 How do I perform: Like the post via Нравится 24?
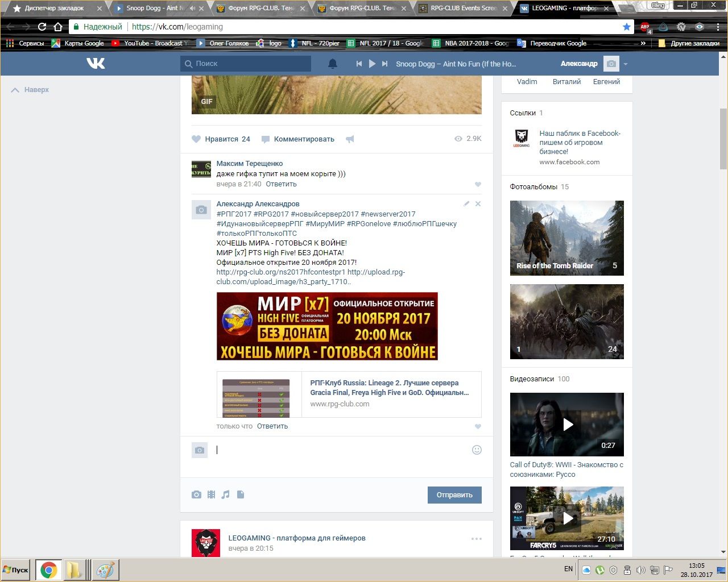(221, 139)
